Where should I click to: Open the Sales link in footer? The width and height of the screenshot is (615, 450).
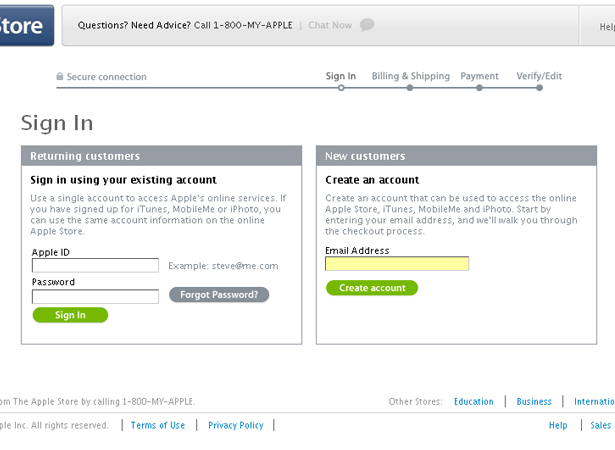pyautogui.click(x=600, y=425)
